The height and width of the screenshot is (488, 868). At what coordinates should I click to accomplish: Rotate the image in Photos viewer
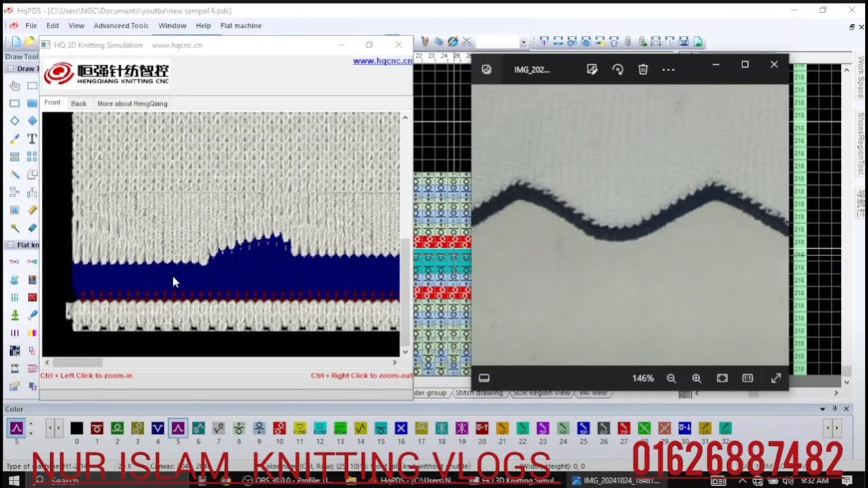[618, 69]
